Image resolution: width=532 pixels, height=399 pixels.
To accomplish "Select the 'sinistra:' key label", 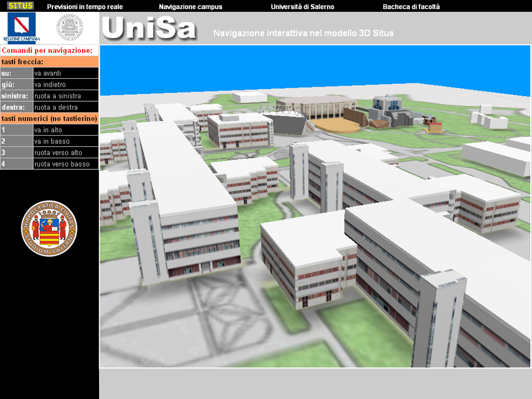I will [x=17, y=96].
